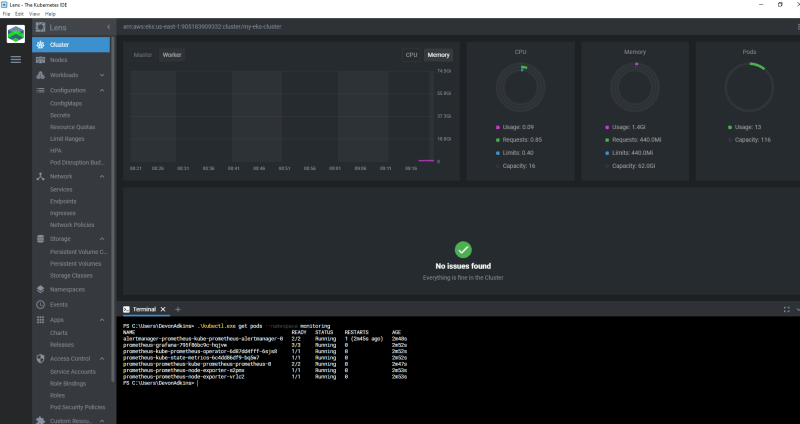Open the hamburger menu in the left rail

click(16, 60)
